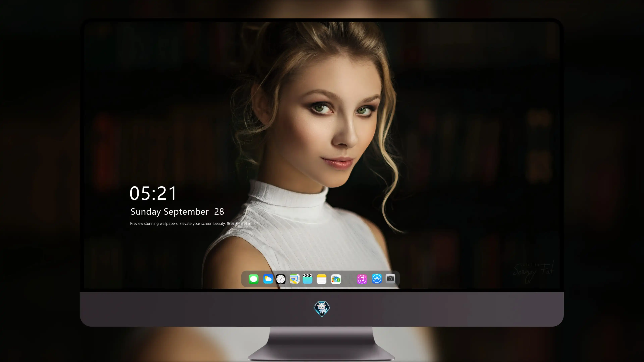644x362 pixels.
Task: Open the Clock app in dock
Action: coord(281,279)
